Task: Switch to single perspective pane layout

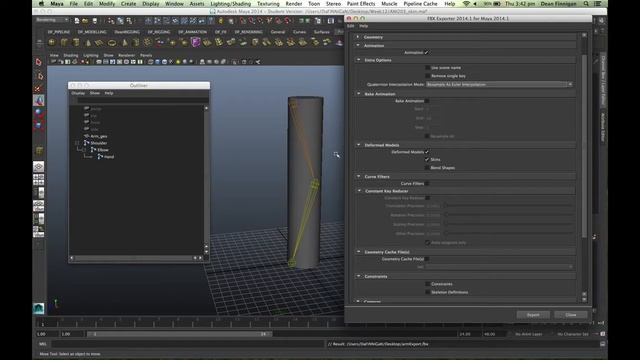Action: [x=39, y=167]
